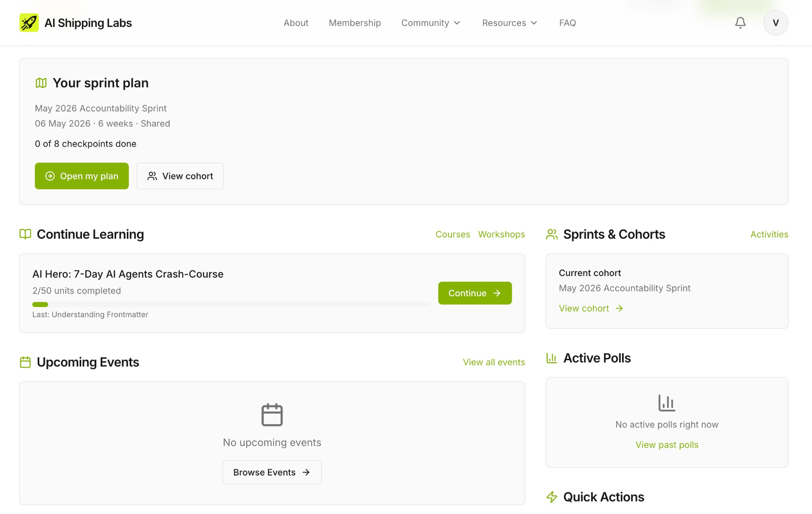Click the Open my plan button
The height and width of the screenshot is (514, 812).
coord(82,176)
